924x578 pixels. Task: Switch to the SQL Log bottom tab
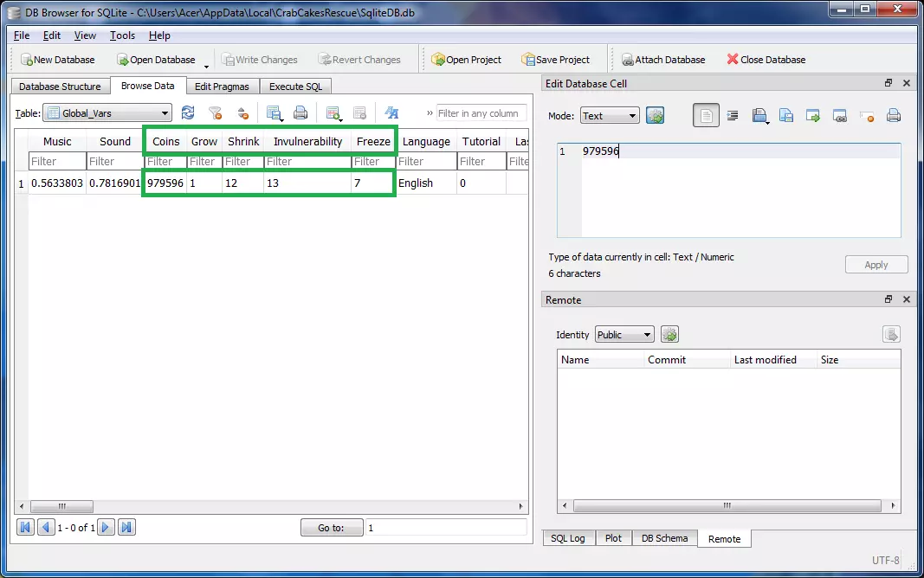click(x=568, y=538)
